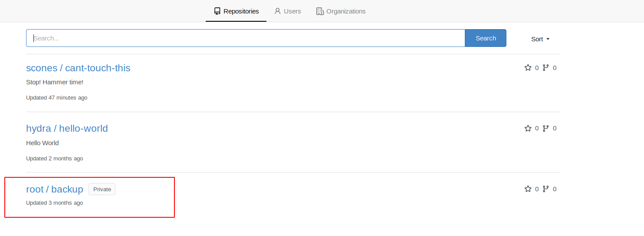Click star icon for root/backup repository
The image size is (644, 236).
coord(528,189)
